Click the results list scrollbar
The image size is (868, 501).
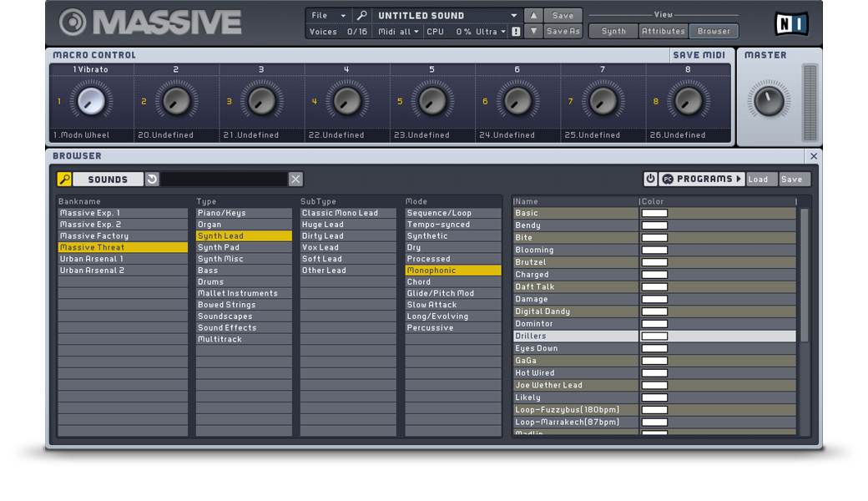coord(805,276)
